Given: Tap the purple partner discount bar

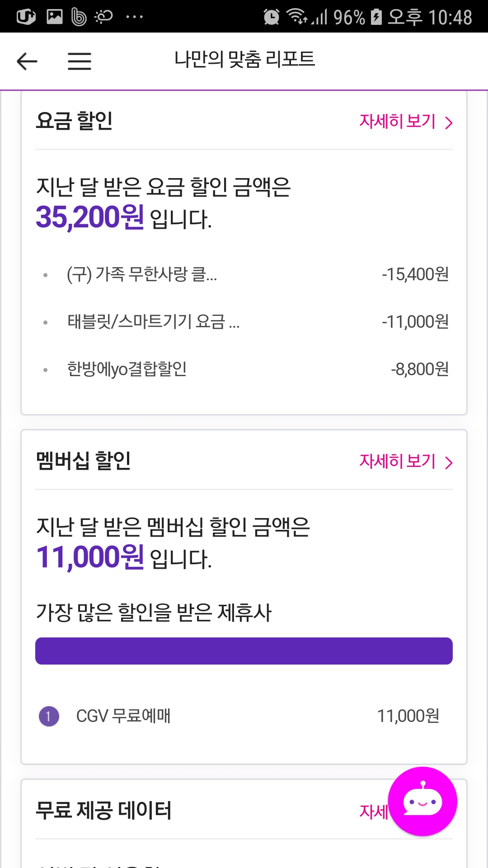Looking at the screenshot, I should (x=244, y=651).
